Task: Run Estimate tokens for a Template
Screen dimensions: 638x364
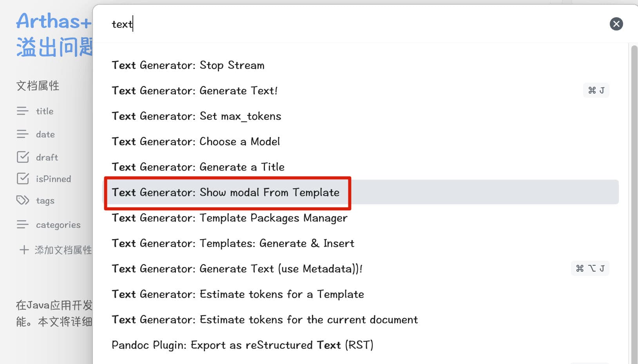Action: [x=237, y=294]
